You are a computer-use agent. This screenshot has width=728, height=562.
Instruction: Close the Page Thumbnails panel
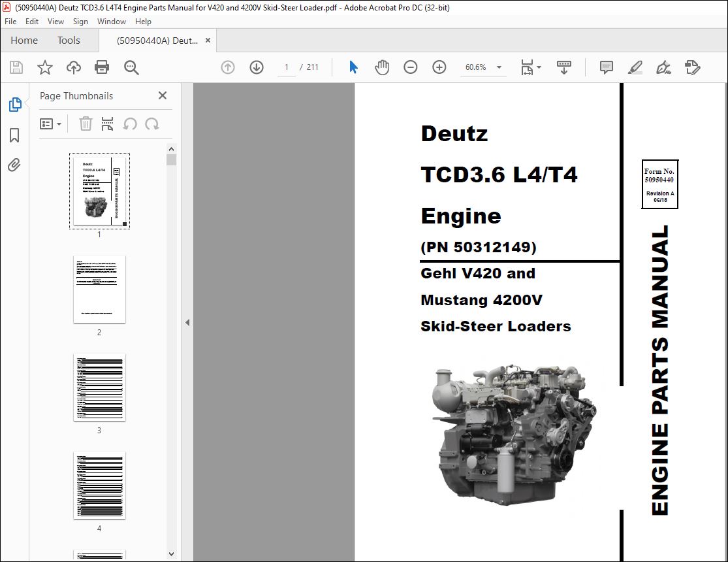click(163, 95)
